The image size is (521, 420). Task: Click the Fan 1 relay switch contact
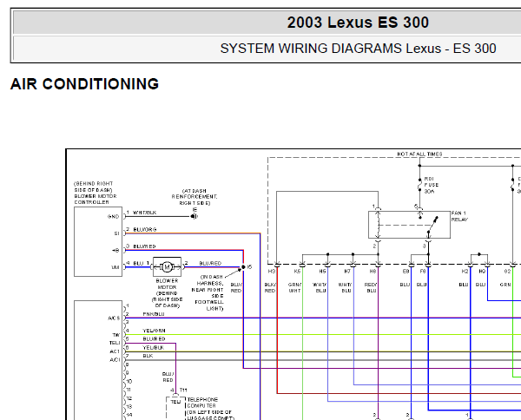tap(432, 225)
